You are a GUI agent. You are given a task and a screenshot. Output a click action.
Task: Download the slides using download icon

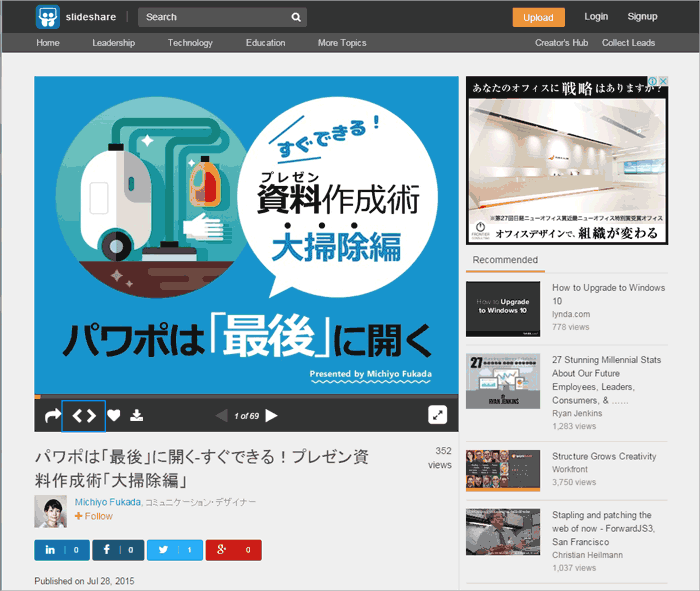(x=137, y=416)
